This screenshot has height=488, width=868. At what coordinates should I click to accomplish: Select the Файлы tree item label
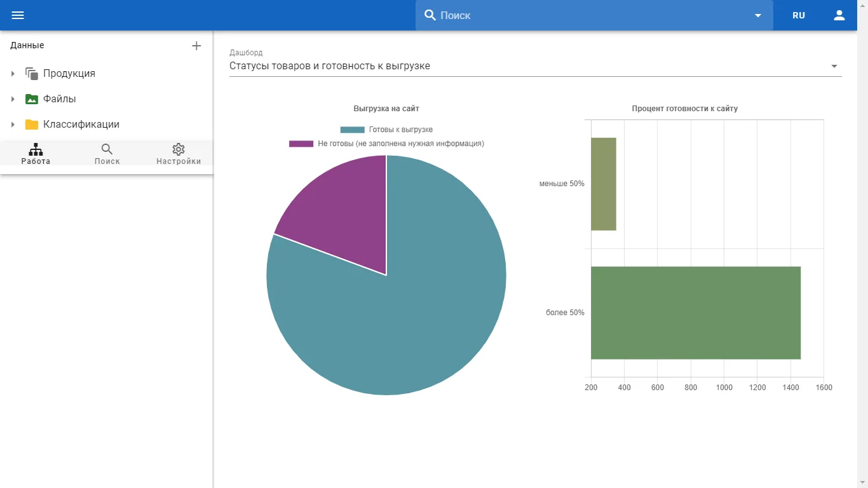[x=60, y=99]
